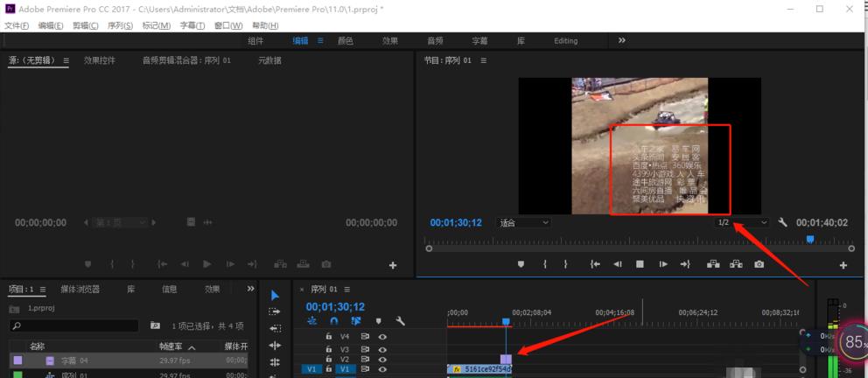Viewport: 868px width, 378px height.
Task: Click the stop button in Program monitor
Action: 640,264
